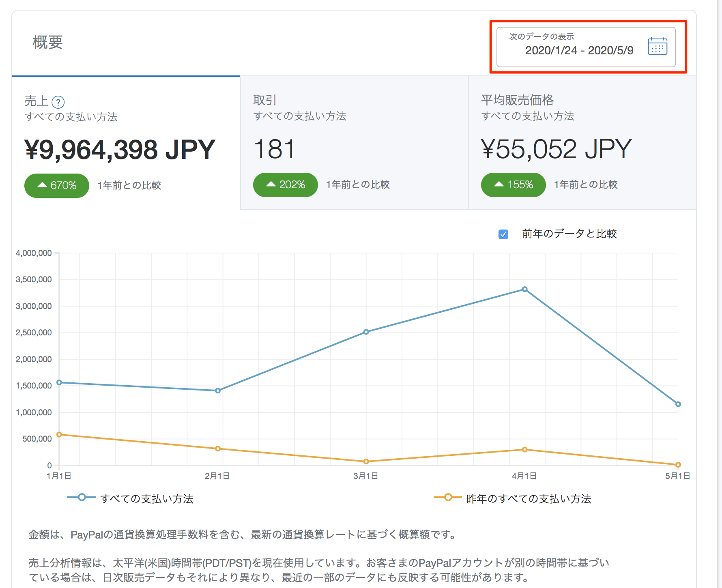Click the orange data point at 1月1日
Screen dimensions: 722x588
(x=59, y=435)
